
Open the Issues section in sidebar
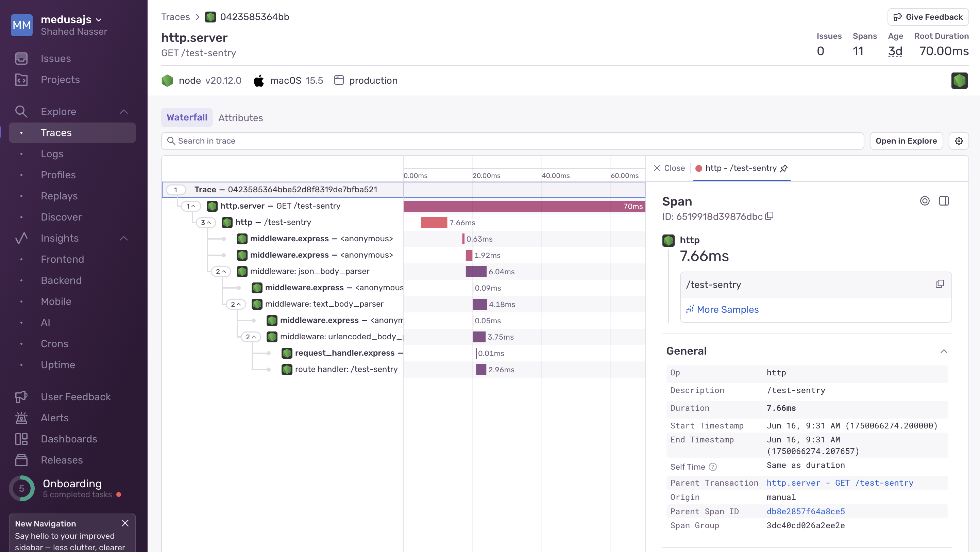click(55, 58)
